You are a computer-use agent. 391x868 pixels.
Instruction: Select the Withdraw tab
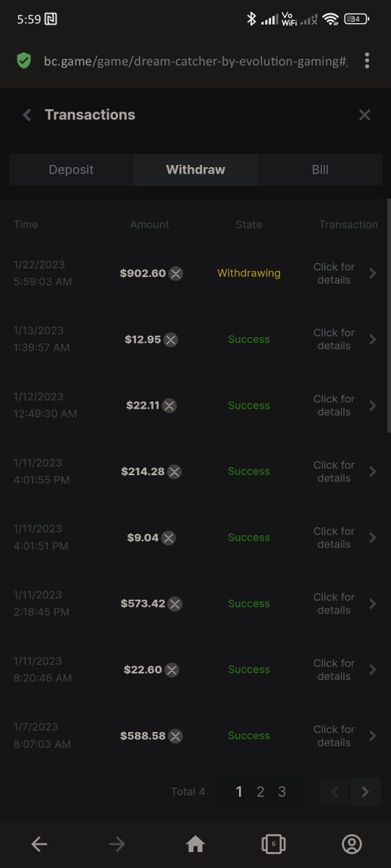195,170
